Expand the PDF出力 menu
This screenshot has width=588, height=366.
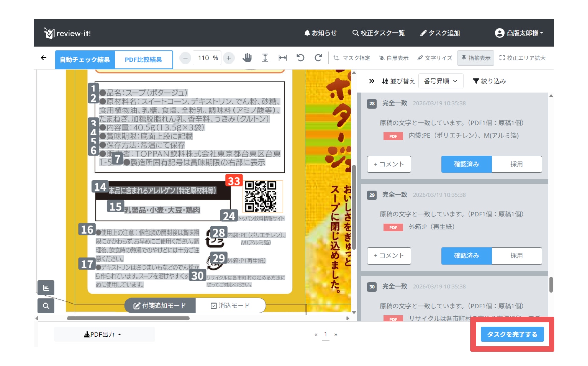coord(103,335)
